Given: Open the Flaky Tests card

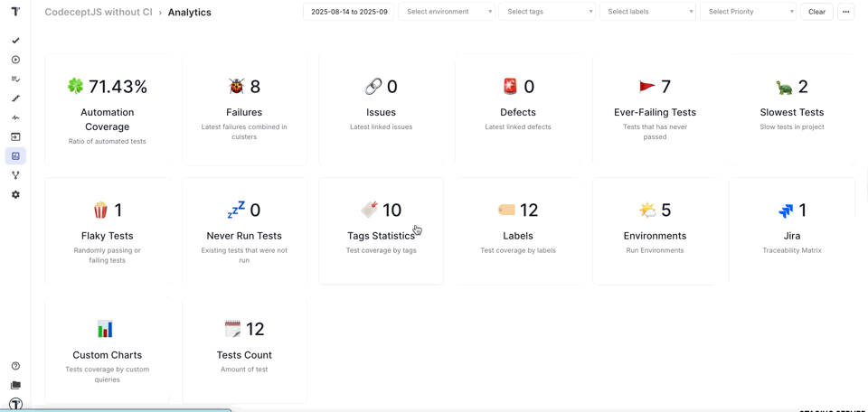Looking at the screenshot, I should coord(108,232).
